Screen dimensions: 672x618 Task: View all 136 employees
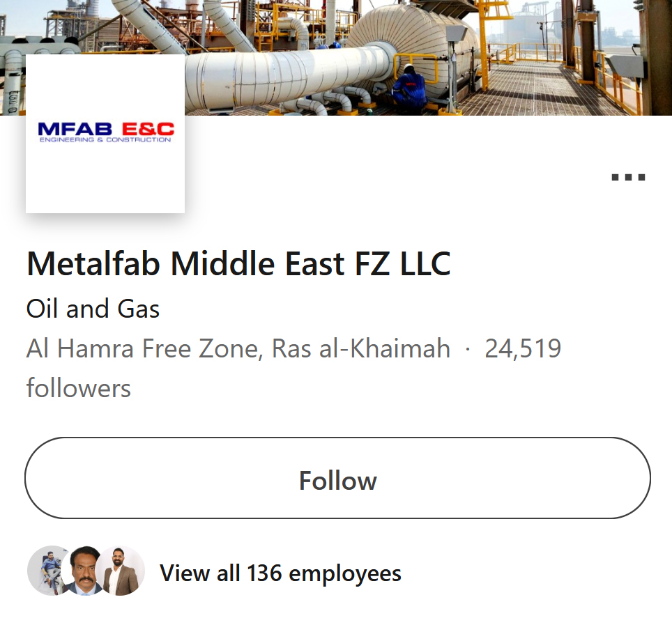[x=280, y=573]
